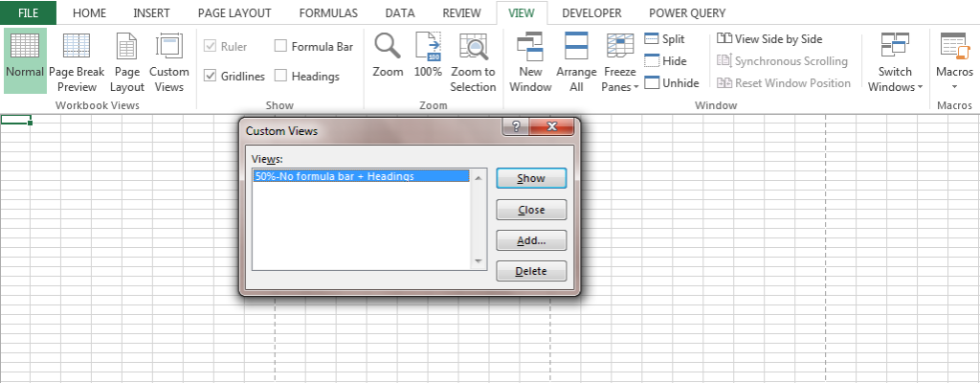
Task: Close the Custom Views dialog with X
Action: [x=551, y=126]
